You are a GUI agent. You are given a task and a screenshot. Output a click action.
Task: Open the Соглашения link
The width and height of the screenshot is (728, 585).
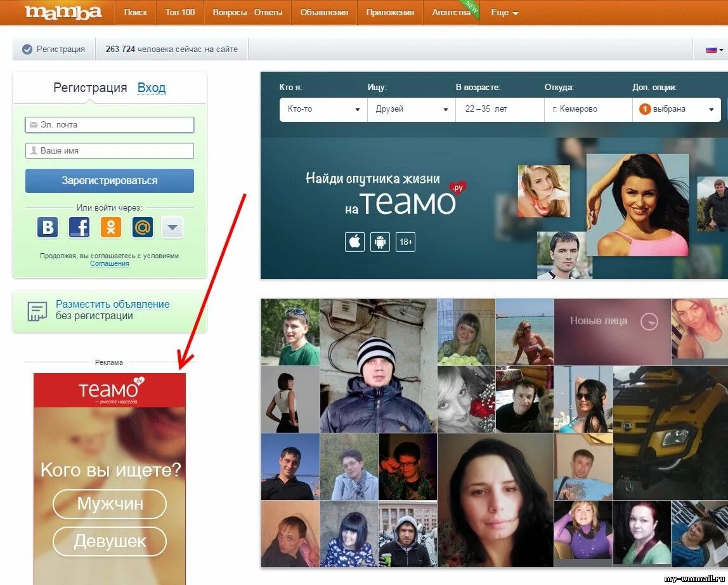point(110,263)
